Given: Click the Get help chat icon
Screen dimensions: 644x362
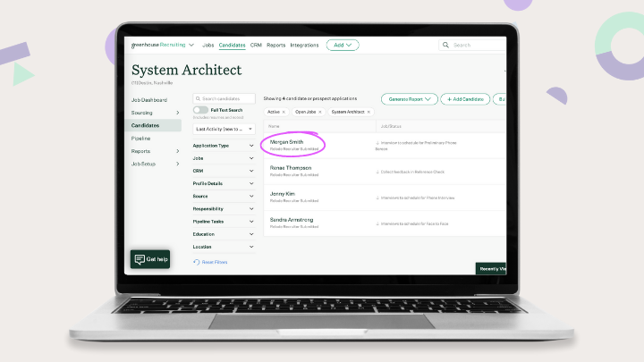Looking at the screenshot, I should coord(140,259).
